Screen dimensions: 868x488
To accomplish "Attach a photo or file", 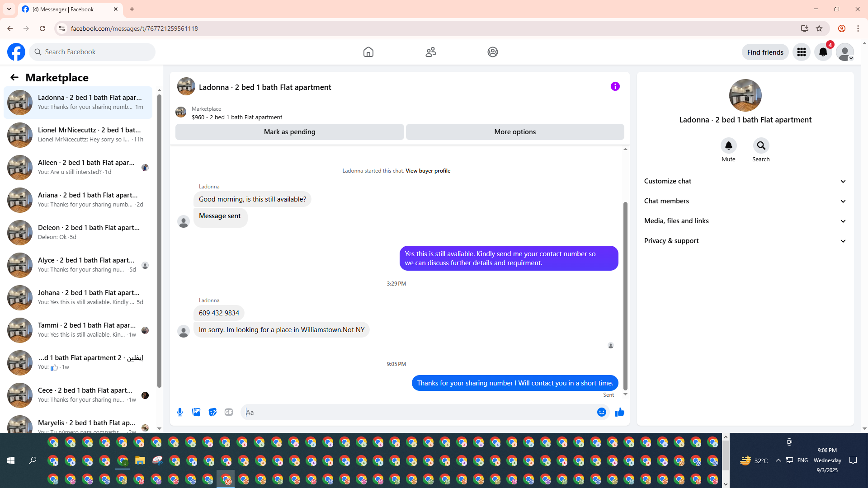I will tap(196, 412).
